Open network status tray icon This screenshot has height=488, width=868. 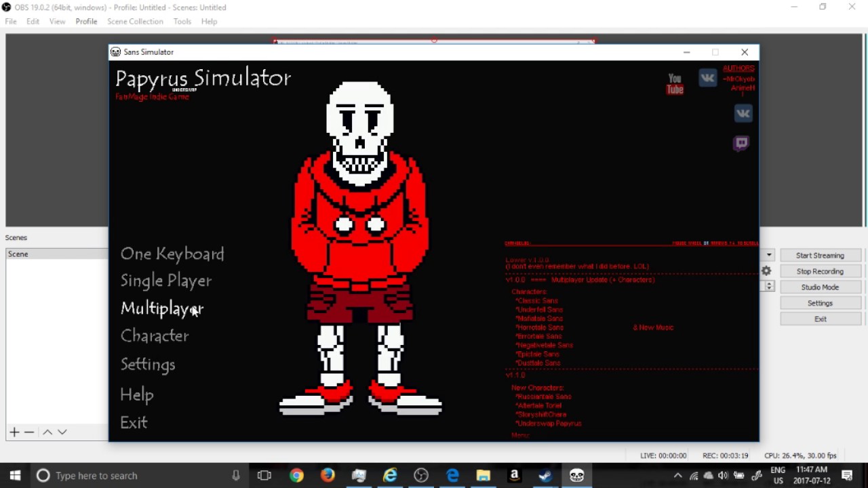[694, 476]
